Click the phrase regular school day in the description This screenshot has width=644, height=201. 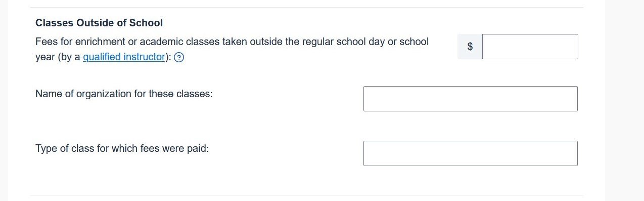coord(334,42)
